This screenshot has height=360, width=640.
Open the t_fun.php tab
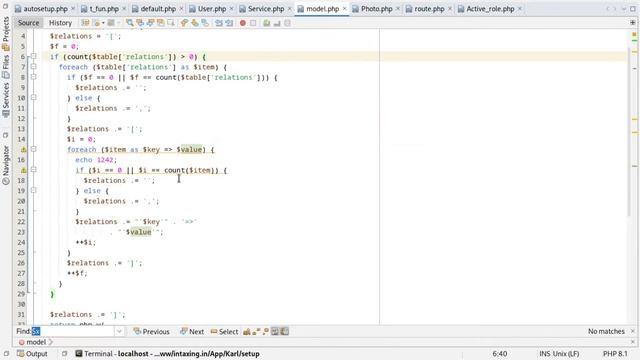pos(104,9)
